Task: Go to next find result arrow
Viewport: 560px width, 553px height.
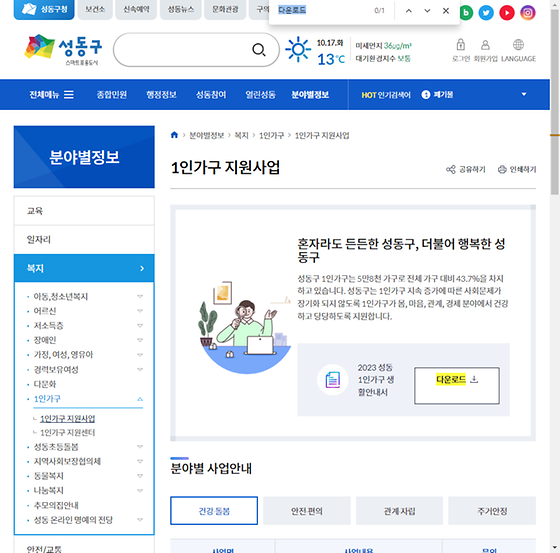Action: [427, 11]
